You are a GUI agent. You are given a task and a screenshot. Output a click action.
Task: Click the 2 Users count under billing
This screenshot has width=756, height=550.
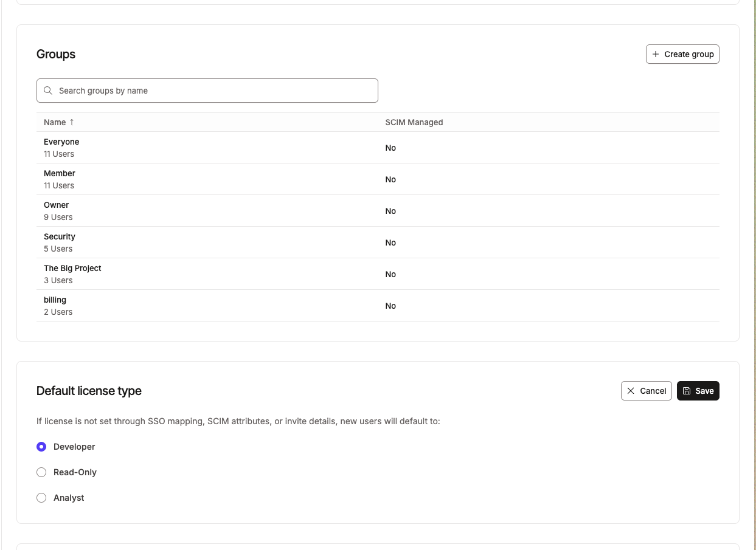(58, 312)
